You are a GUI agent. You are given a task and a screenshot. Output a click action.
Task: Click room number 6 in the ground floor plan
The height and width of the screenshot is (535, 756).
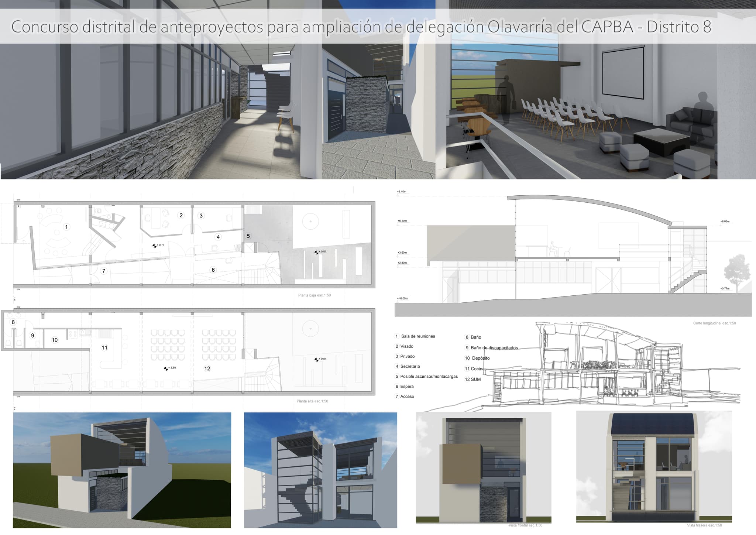coord(213,270)
